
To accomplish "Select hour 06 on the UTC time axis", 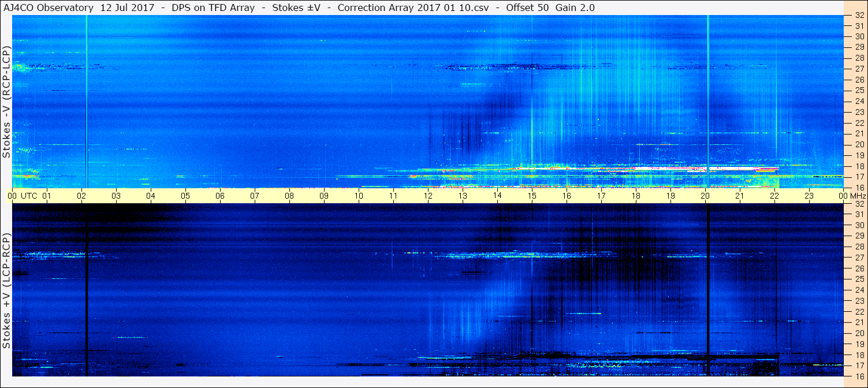I will click(x=220, y=196).
